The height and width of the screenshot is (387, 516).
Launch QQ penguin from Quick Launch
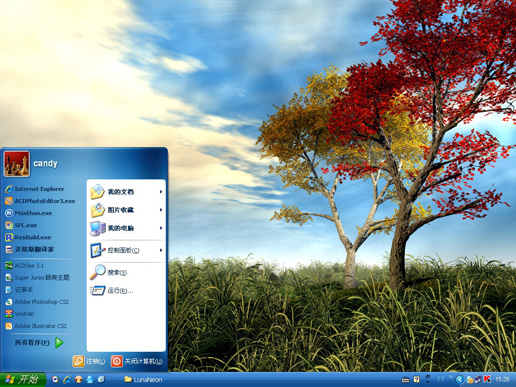coord(90,379)
